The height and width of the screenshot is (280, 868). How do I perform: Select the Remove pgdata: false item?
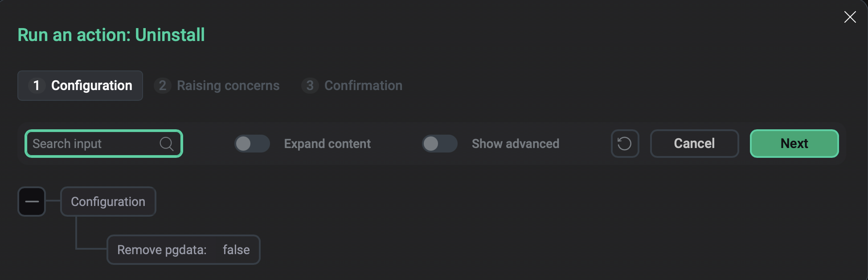(184, 250)
